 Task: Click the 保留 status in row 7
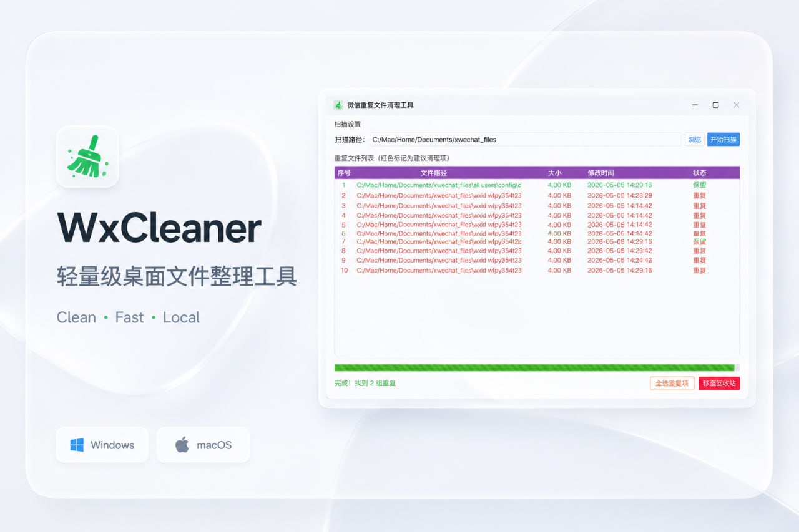pos(699,241)
